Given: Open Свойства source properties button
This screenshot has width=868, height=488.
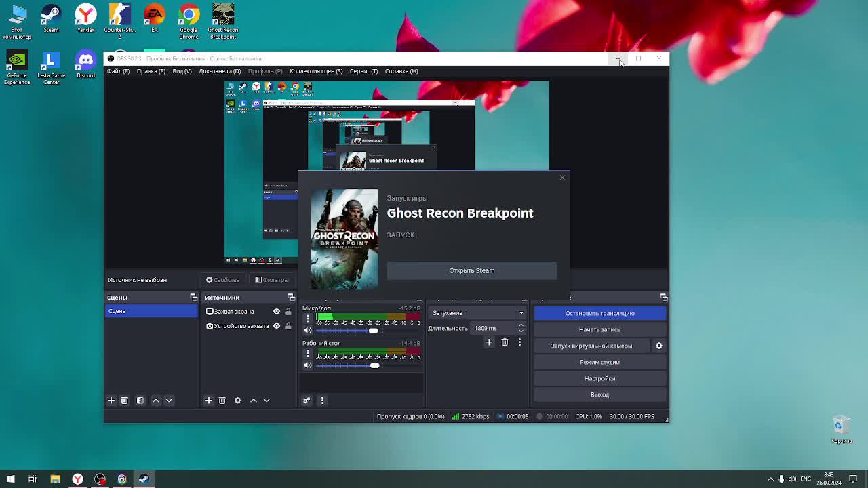Looking at the screenshot, I should tap(223, 280).
